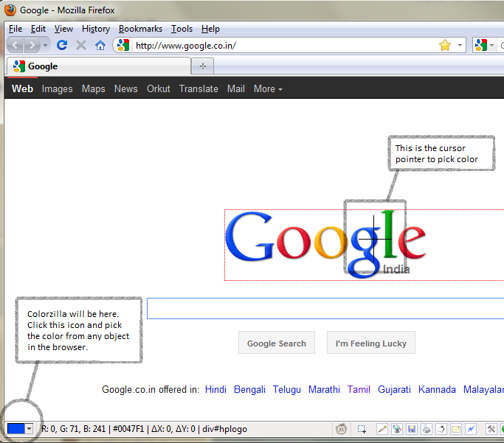This screenshot has height=443, width=504.
Task: Open the ColorZilla dropdown arrow in status bar
Action: pyautogui.click(x=30, y=428)
